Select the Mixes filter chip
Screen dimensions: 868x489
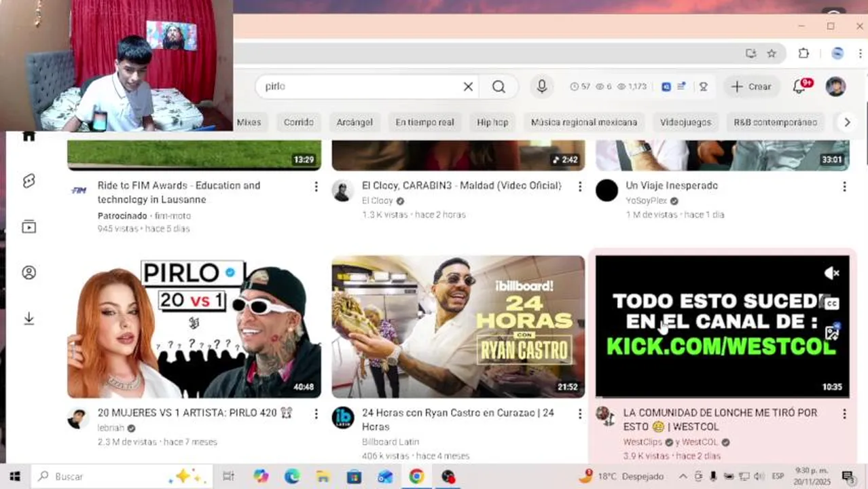click(249, 122)
